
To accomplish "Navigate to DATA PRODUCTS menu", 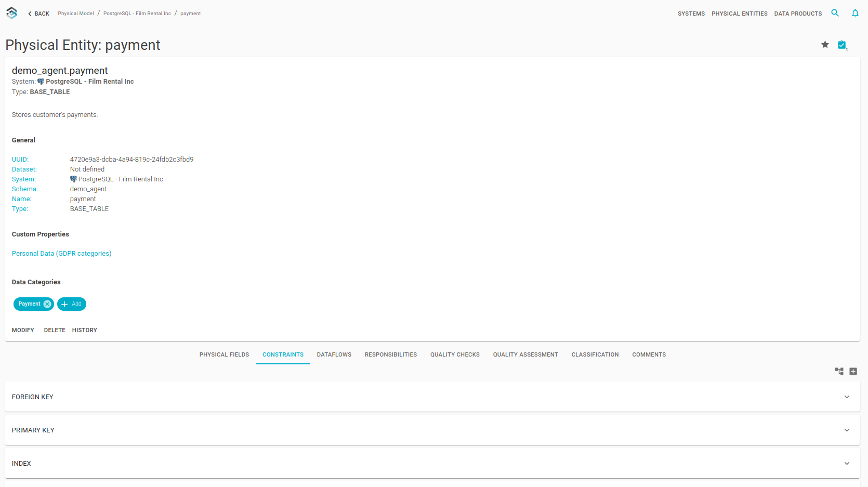I will (x=798, y=14).
